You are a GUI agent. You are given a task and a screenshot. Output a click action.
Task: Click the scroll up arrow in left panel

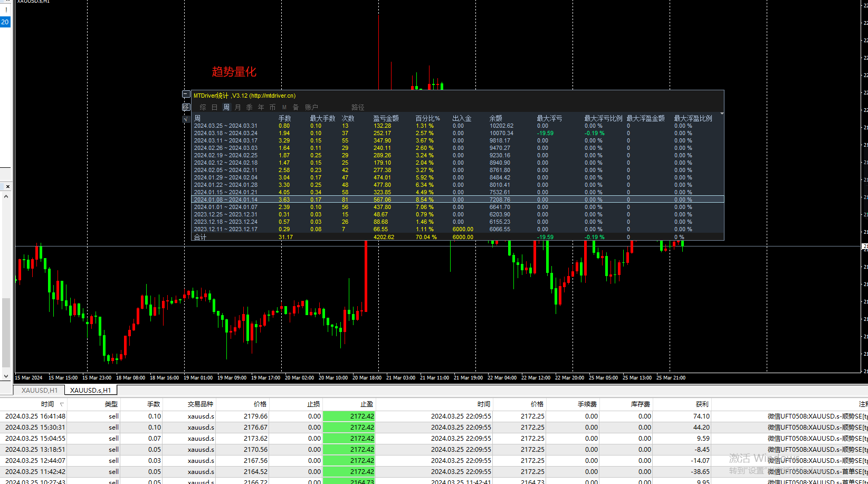pos(6,196)
